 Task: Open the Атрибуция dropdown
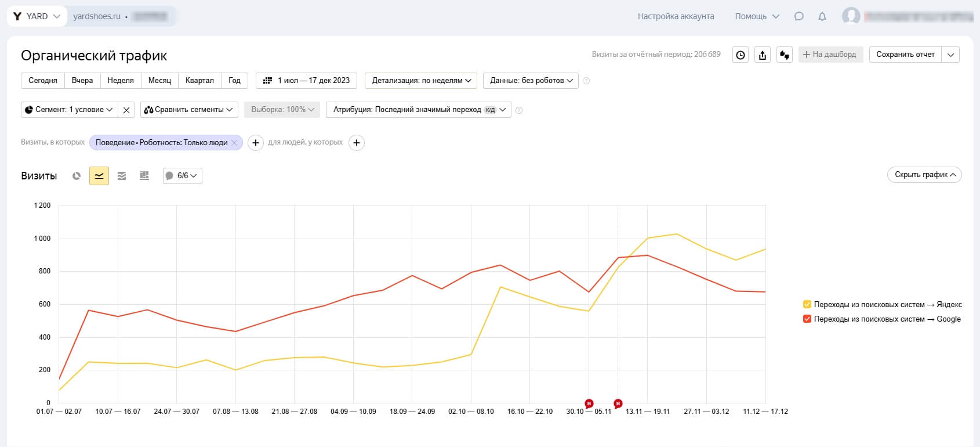[418, 110]
